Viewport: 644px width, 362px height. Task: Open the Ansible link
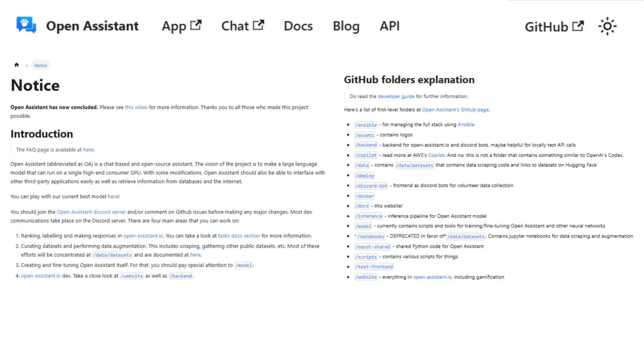click(466, 124)
